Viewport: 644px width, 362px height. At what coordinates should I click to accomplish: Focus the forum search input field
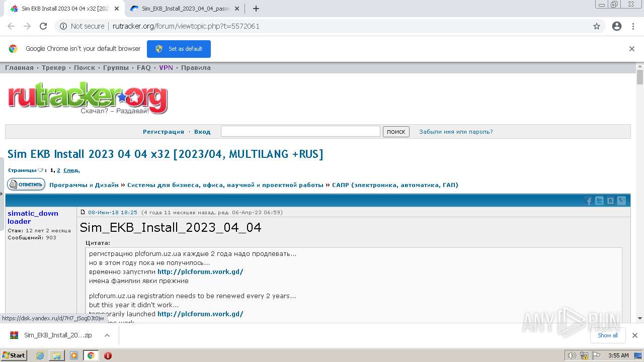(300, 131)
